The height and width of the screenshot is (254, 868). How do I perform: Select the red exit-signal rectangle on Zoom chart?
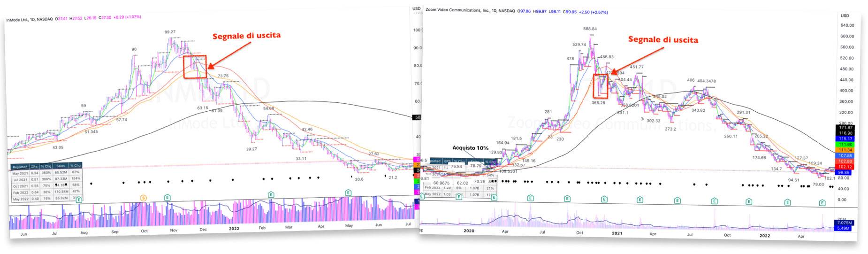point(601,86)
